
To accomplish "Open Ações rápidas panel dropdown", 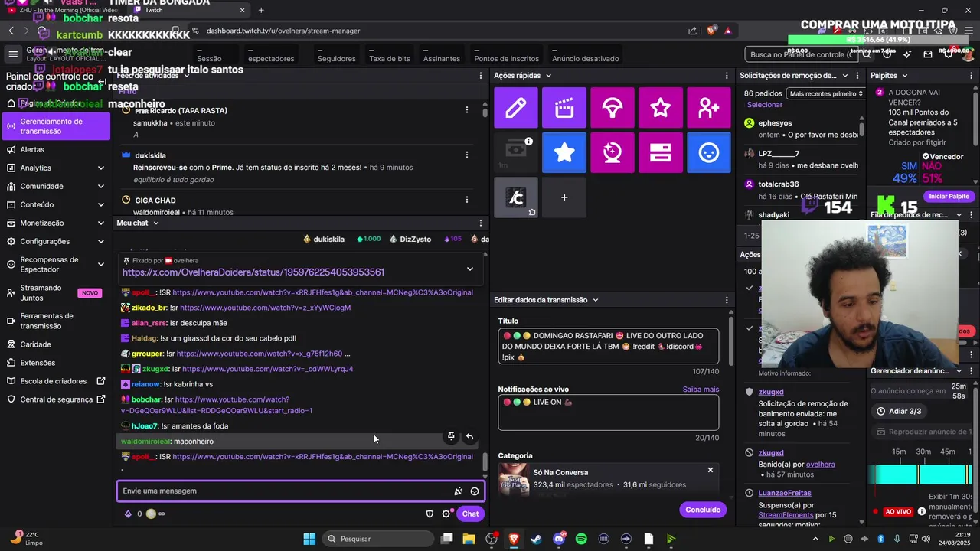I will [x=548, y=76].
